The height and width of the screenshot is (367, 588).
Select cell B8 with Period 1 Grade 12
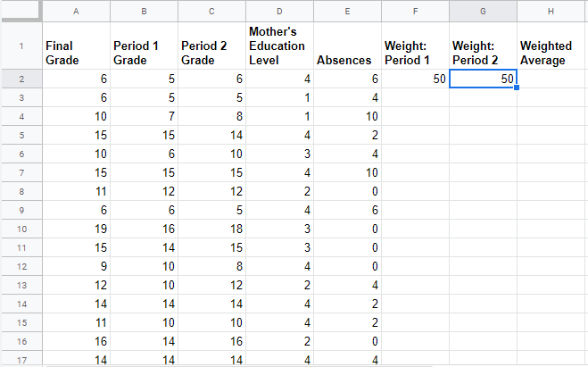[144, 191]
